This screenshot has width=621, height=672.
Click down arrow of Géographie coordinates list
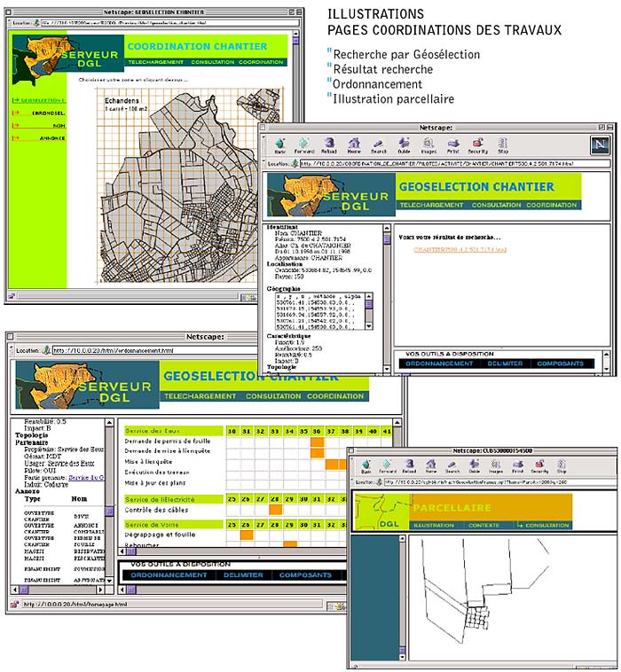[x=368, y=326]
